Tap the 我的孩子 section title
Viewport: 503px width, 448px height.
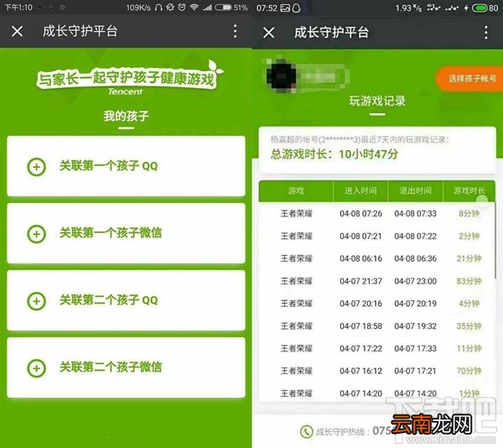pyautogui.click(x=126, y=116)
